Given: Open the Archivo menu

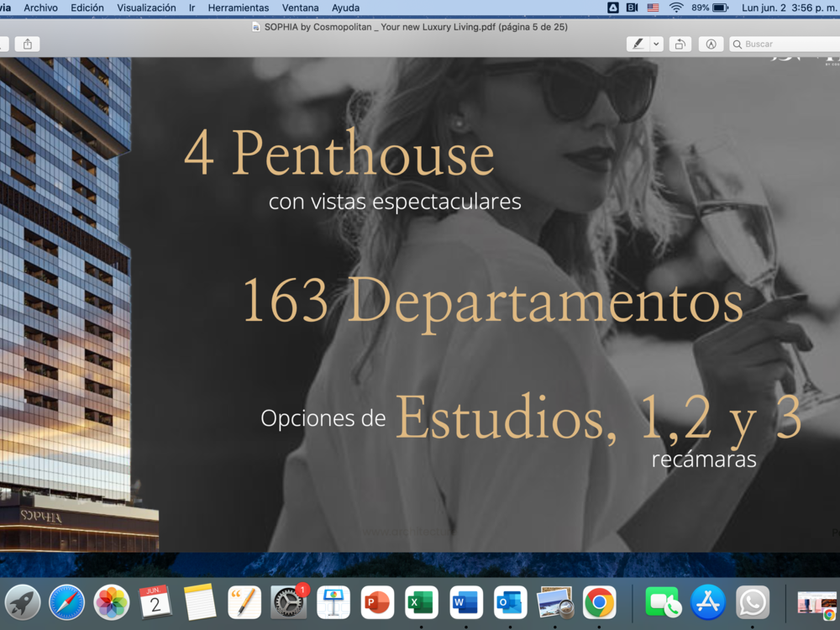Looking at the screenshot, I should [x=40, y=8].
